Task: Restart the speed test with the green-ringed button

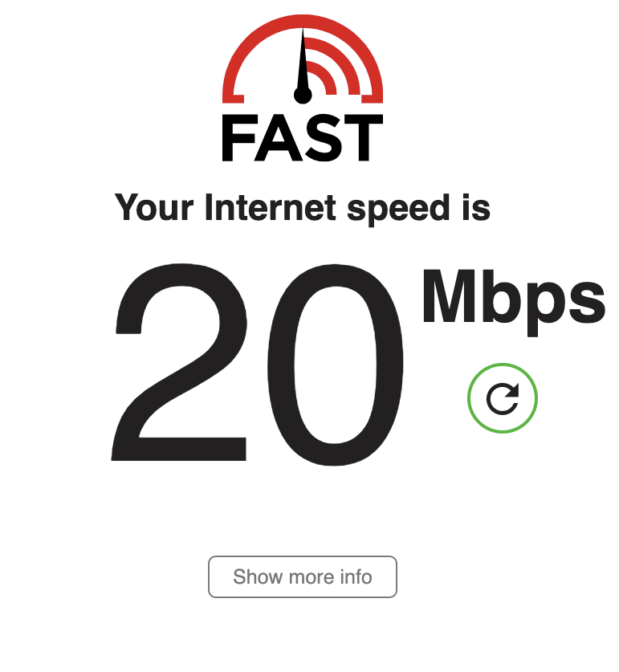Action: [503, 398]
